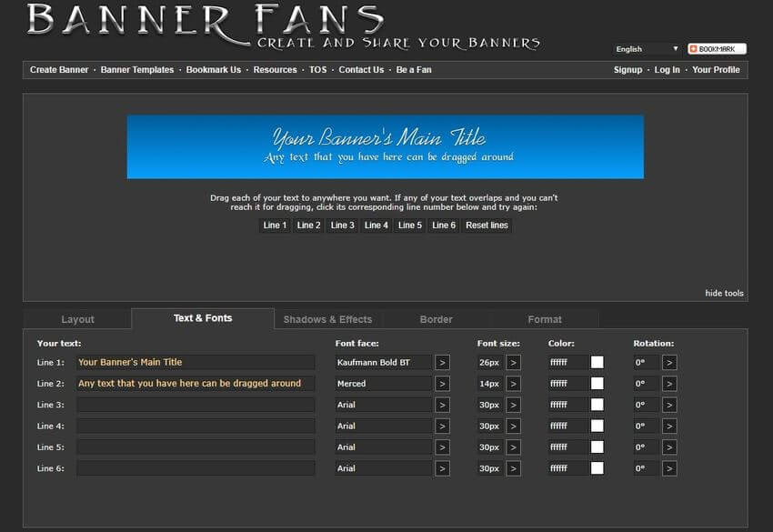Switch to the Shadows & Effects tab

[327, 319]
